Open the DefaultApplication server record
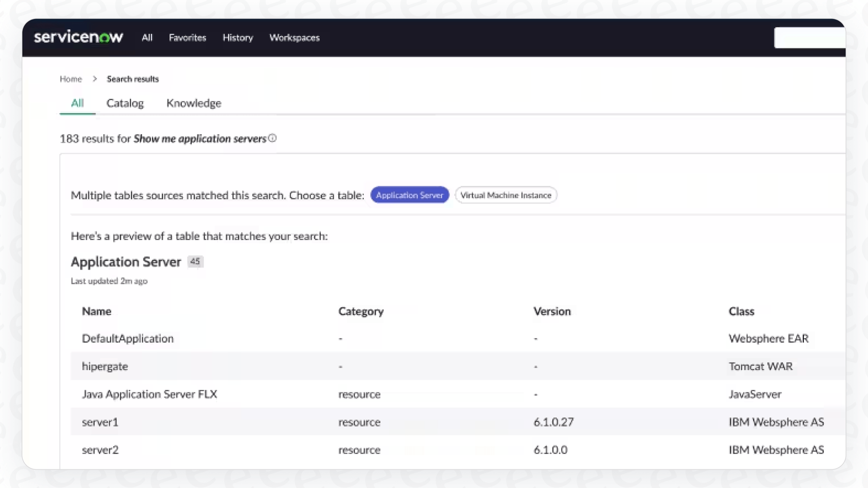This screenshot has height=488, width=868. click(127, 338)
